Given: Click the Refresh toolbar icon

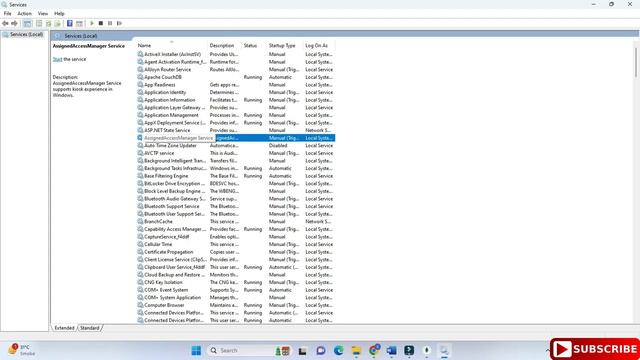Looking at the screenshot, I should (49, 23).
